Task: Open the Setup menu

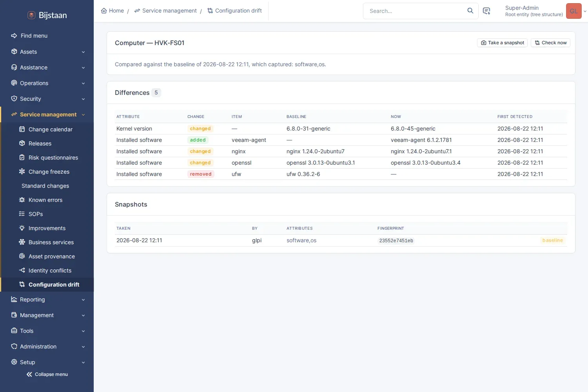Action: 47,362
